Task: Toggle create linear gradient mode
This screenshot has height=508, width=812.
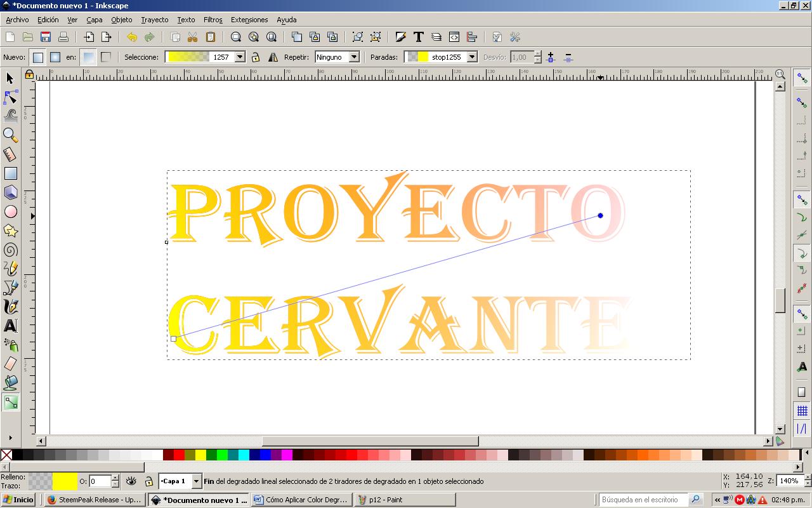Action: click(x=38, y=57)
